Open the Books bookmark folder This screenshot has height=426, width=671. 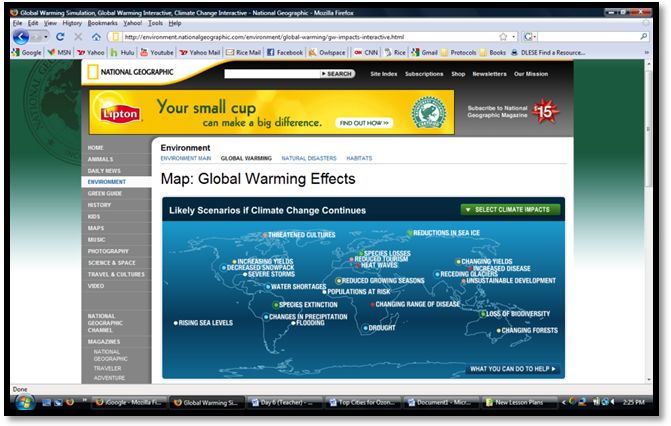493,52
